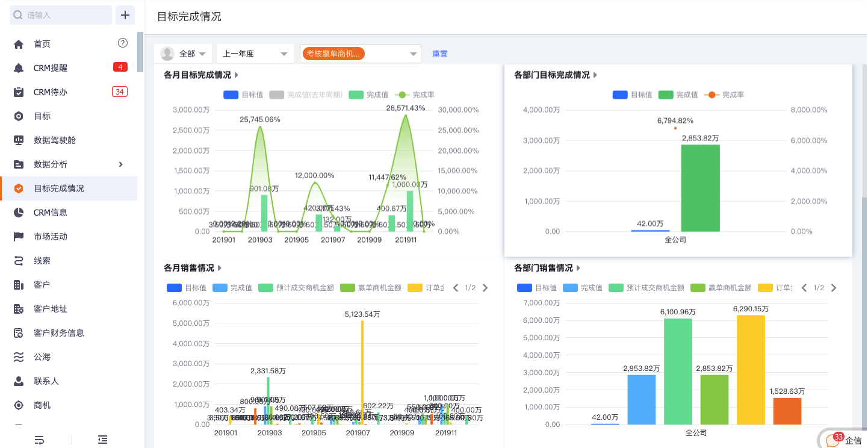The height and width of the screenshot is (448, 868).
Task: Toggle the 完成值 legend in 各月目标完成情况
Action: tap(368, 95)
